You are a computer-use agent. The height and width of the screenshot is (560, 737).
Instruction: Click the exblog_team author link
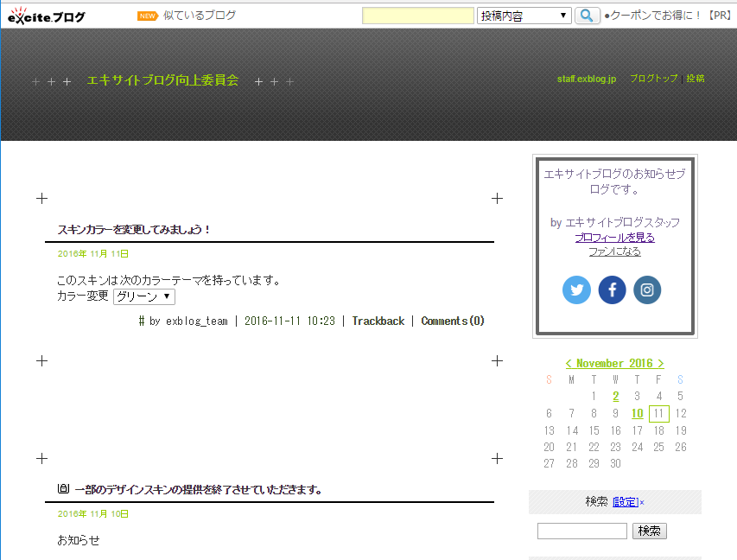coord(196,321)
